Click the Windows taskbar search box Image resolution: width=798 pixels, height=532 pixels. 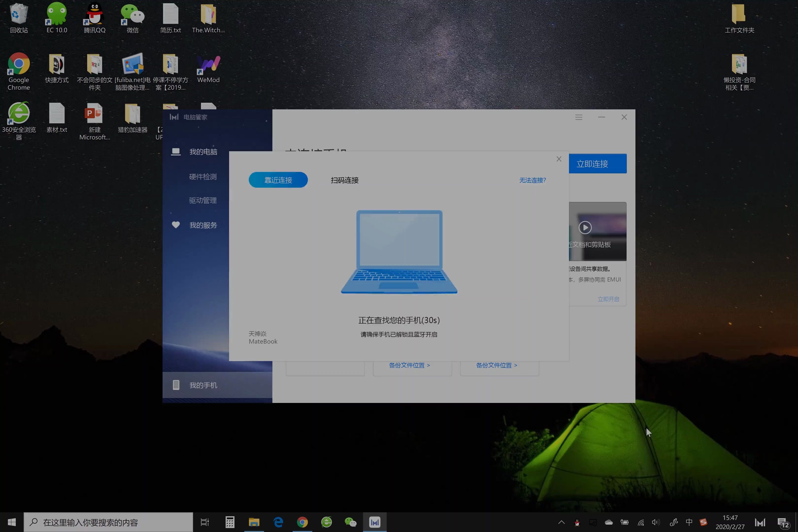pos(109,522)
